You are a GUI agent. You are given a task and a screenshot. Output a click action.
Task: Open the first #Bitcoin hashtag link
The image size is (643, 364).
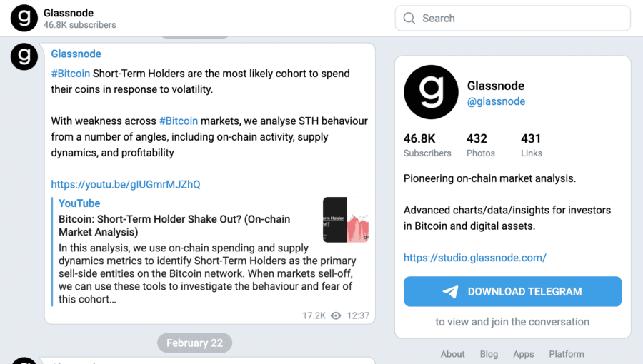(x=71, y=74)
